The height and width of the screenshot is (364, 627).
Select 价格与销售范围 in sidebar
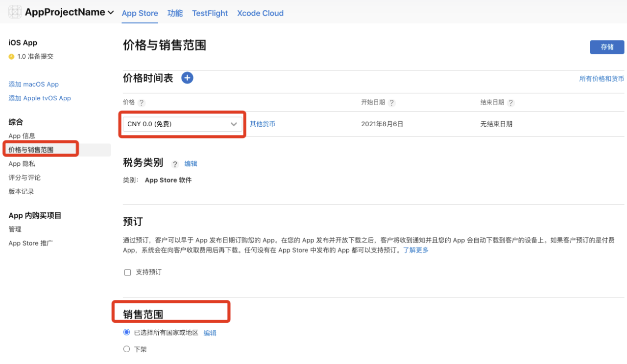pos(31,150)
